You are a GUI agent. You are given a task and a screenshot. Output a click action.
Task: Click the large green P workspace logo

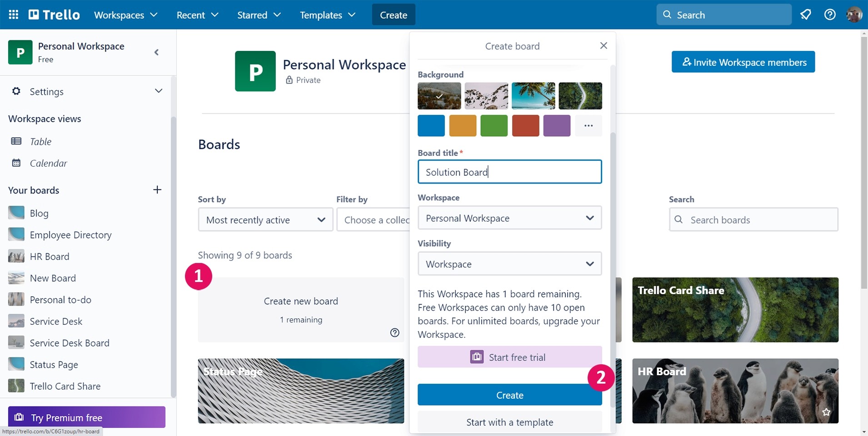point(255,71)
